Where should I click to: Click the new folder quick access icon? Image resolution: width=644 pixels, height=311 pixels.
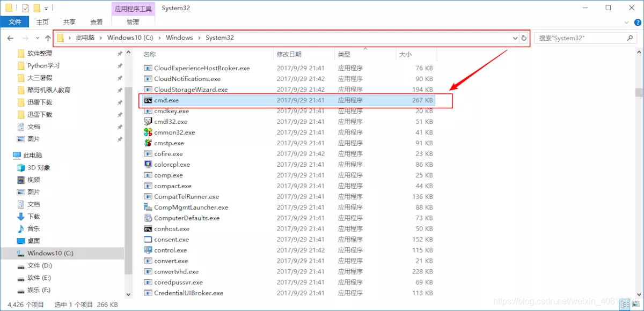(37, 8)
